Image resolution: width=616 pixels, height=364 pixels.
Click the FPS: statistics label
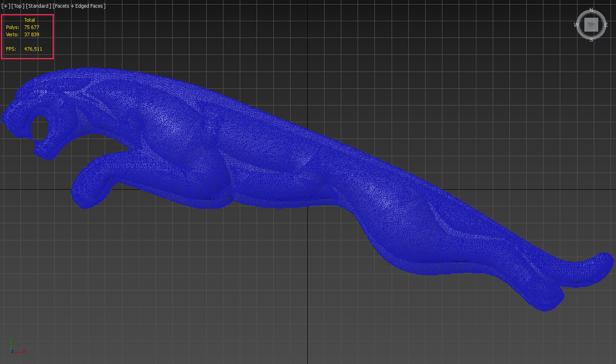11,49
